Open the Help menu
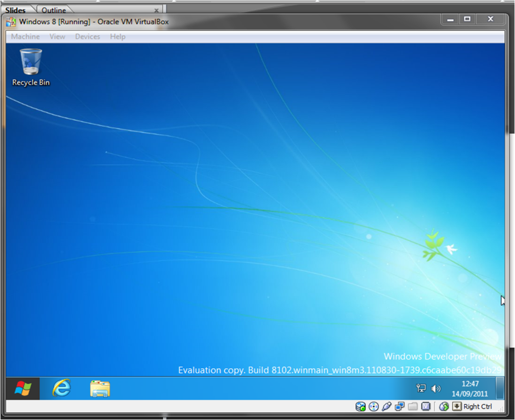Screen dimensions: 515x420 [x=118, y=37]
